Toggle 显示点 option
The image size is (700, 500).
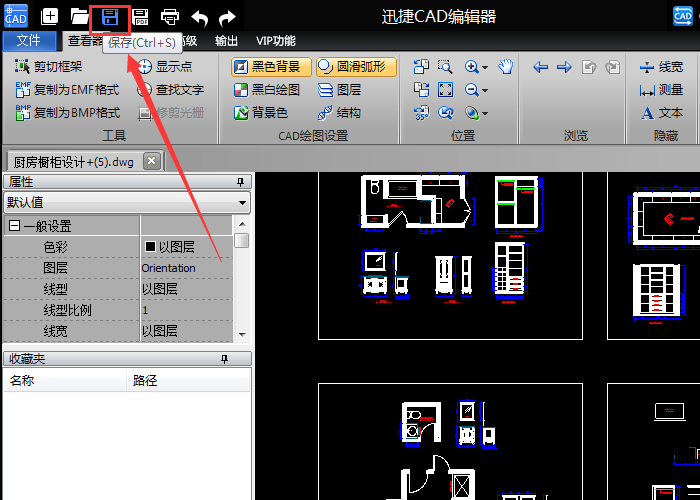point(165,67)
